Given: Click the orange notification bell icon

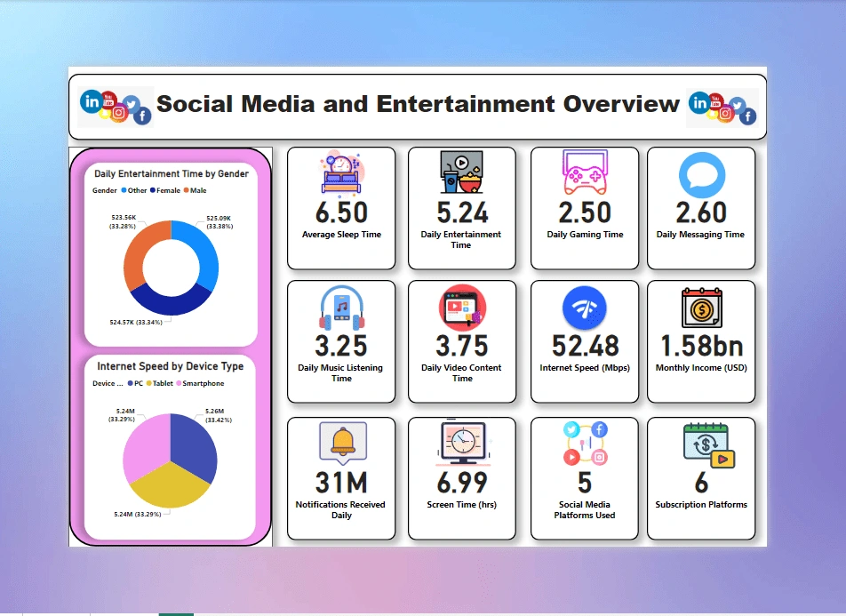Looking at the screenshot, I should click(x=343, y=443).
